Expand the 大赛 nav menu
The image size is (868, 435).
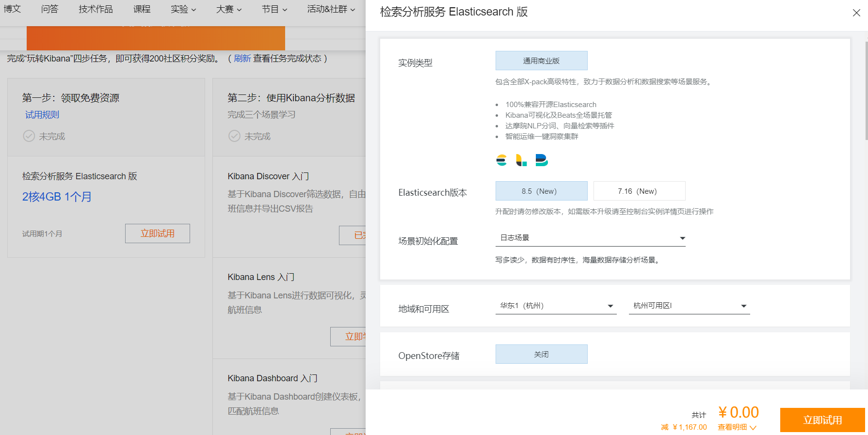(229, 9)
